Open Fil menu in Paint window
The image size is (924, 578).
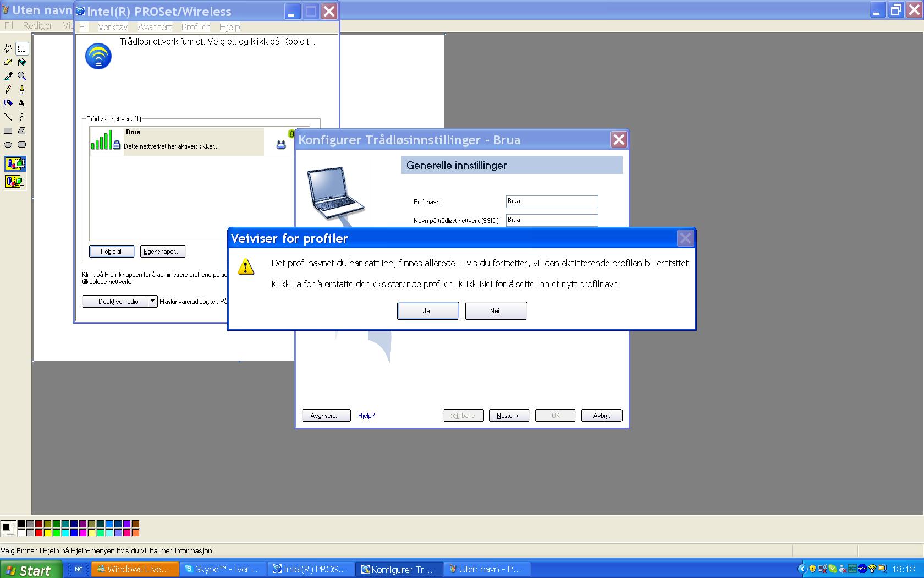9,25
